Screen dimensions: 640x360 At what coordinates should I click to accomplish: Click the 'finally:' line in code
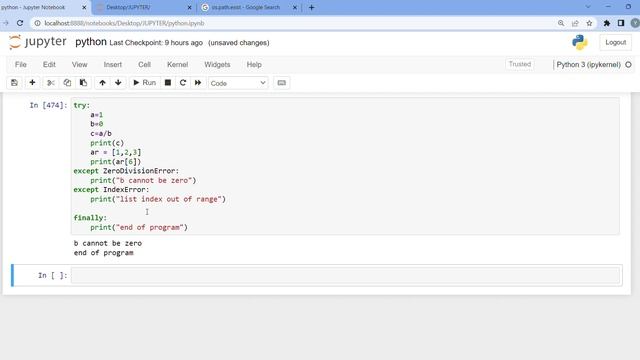pyautogui.click(x=90, y=218)
